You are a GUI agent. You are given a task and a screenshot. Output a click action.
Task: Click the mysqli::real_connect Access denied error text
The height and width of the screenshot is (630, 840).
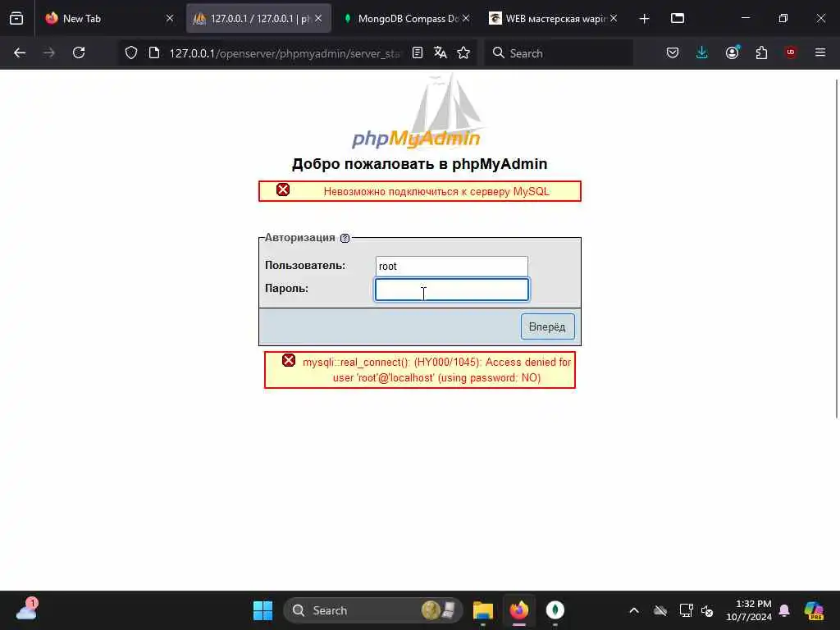tap(436, 370)
